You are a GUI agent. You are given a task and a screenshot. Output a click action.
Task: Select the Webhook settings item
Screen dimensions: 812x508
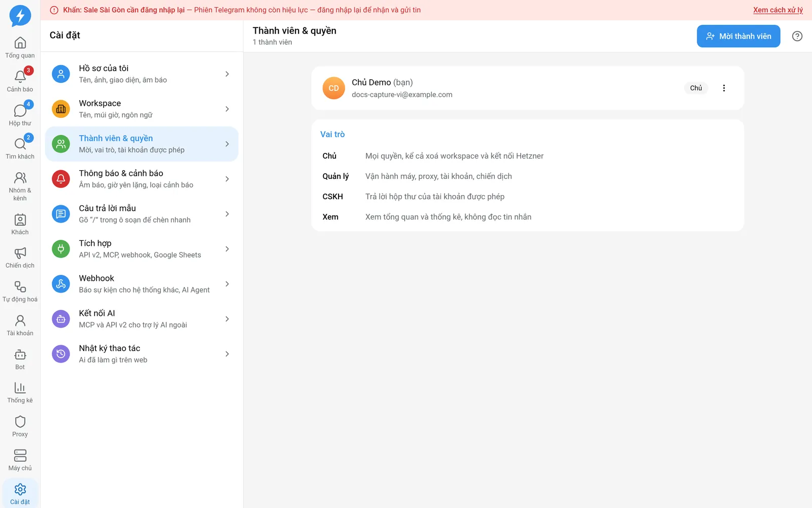142,284
